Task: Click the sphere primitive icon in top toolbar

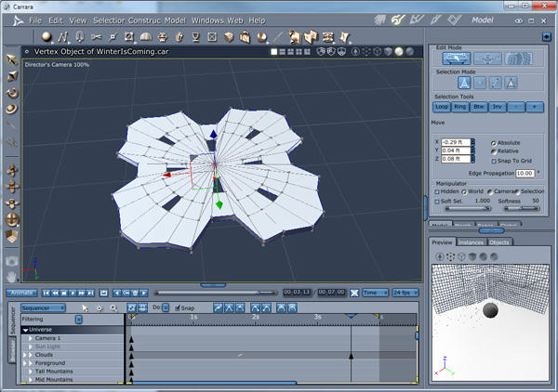Action: point(46,37)
